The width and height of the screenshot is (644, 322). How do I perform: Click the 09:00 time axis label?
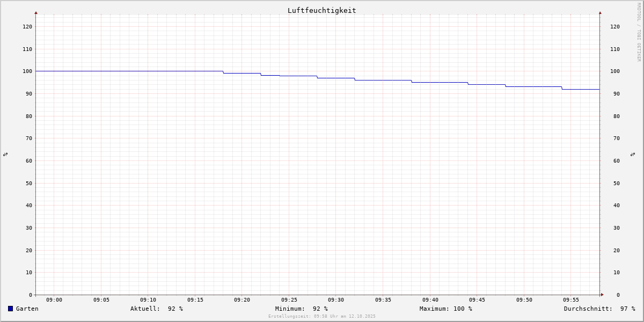click(54, 300)
